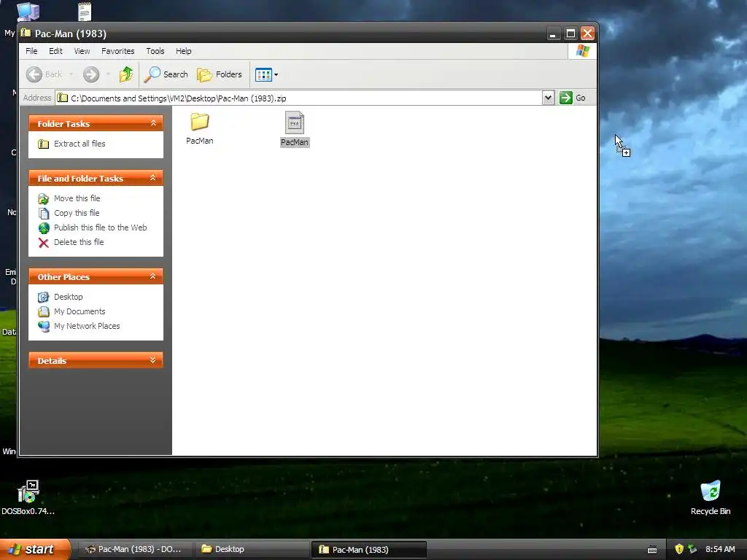Open the Favorites menu
The height and width of the screenshot is (560, 747).
pos(117,51)
